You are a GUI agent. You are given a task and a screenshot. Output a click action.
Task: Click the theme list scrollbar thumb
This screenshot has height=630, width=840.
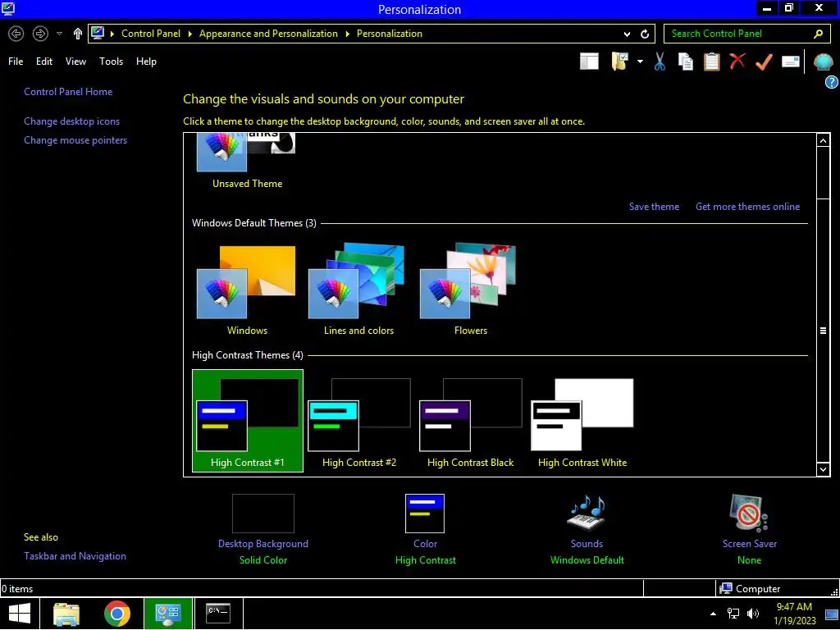[x=823, y=331]
